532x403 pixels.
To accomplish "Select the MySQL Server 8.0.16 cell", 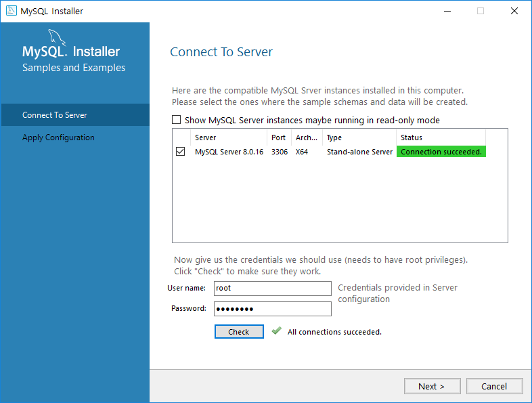I will point(229,152).
